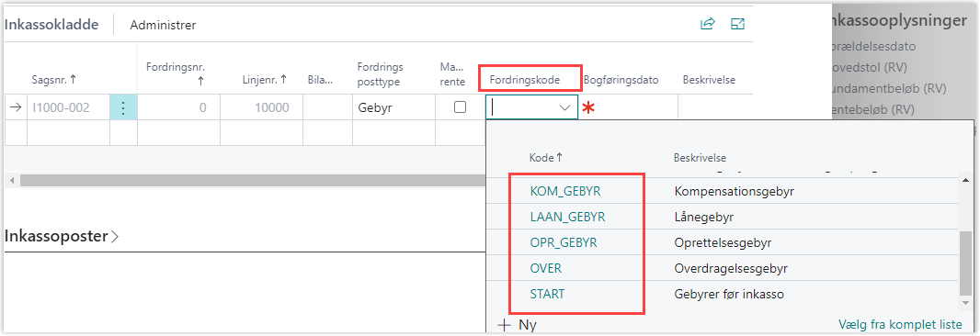Choose the OPR_GEBYR entry
Image resolution: width=980 pixels, height=336 pixels.
pyautogui.click(x=564, y=242)
